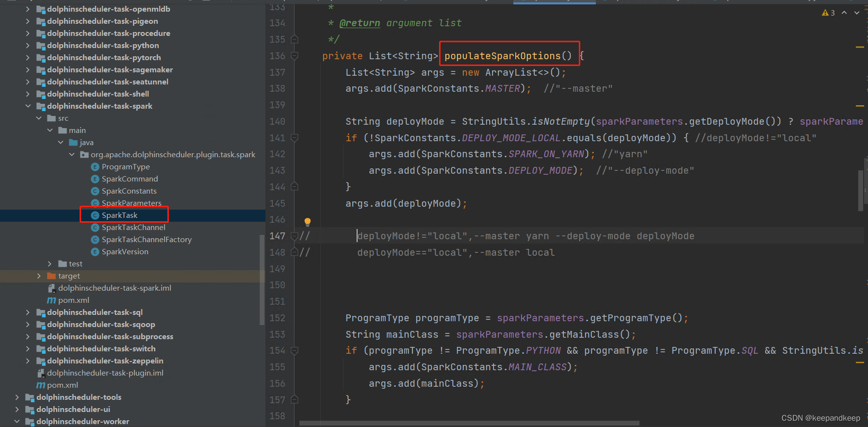Screen dimensions: 868x427
Task: Select the dolphinscheduler-ui module
Action: (73, 410)
